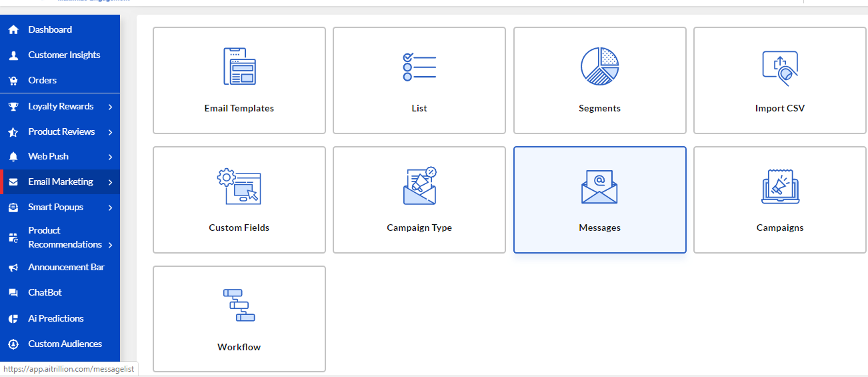
Task: Click the Smart Popups sidebar icon
Action: (13, 208)
